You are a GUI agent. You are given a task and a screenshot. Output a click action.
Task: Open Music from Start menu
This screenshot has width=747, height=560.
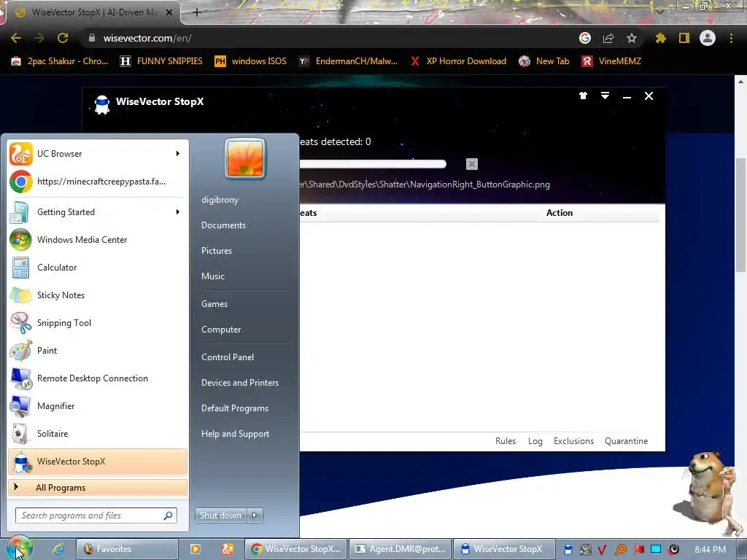click(212, 276)
